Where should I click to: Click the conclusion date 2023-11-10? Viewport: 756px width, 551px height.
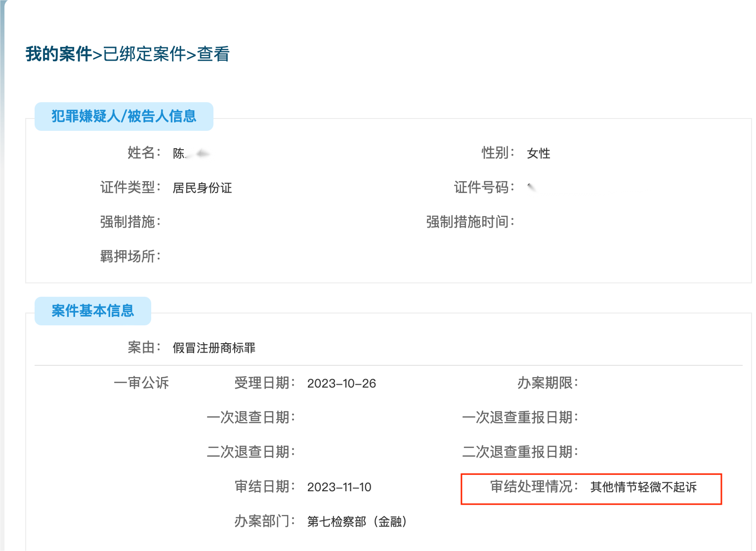(339, 487)
